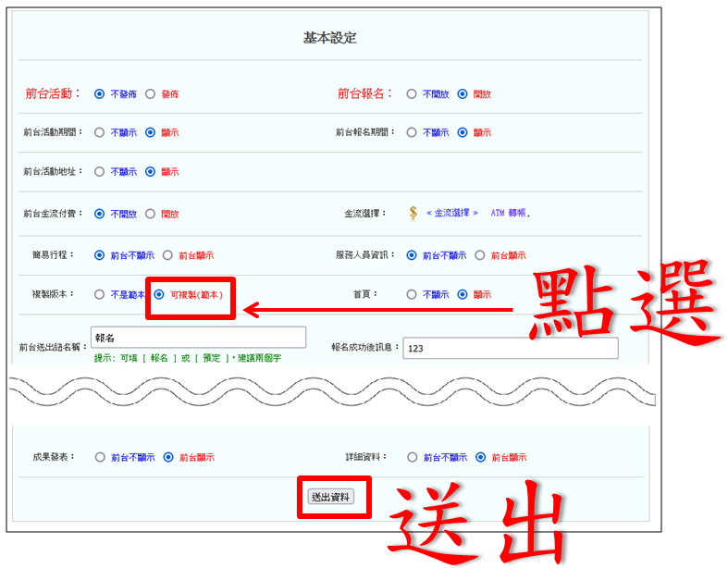Choose 不顯示 for 首頁
Image resolution: width=728 pixels, height=568 pixels.
click(x=412, y=295)
